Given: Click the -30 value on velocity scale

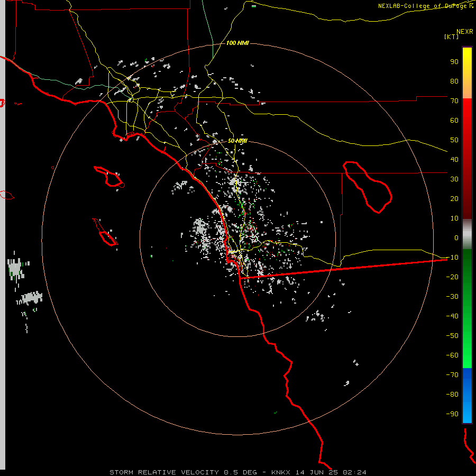Looking at the screenshot, I should coord(452,297).
